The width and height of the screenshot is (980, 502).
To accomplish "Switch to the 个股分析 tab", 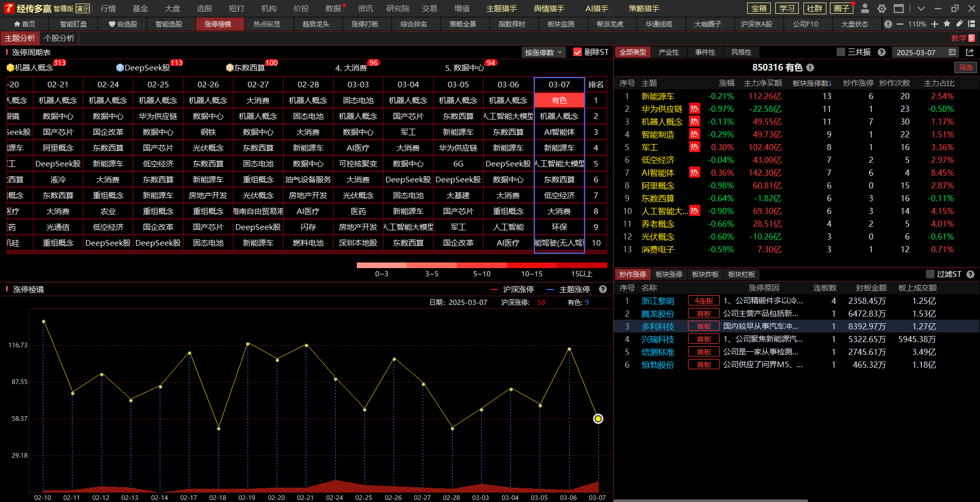I will (59, 38).
